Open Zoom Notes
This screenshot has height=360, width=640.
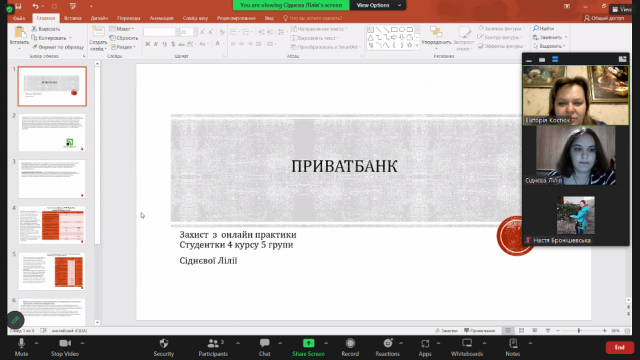click(x=513, y=347)
